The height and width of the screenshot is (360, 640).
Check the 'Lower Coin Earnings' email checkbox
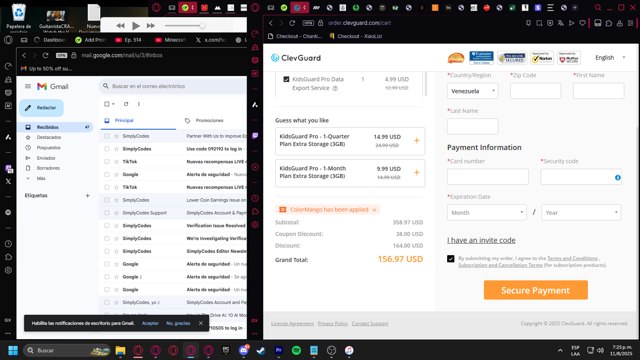(107, 200)
